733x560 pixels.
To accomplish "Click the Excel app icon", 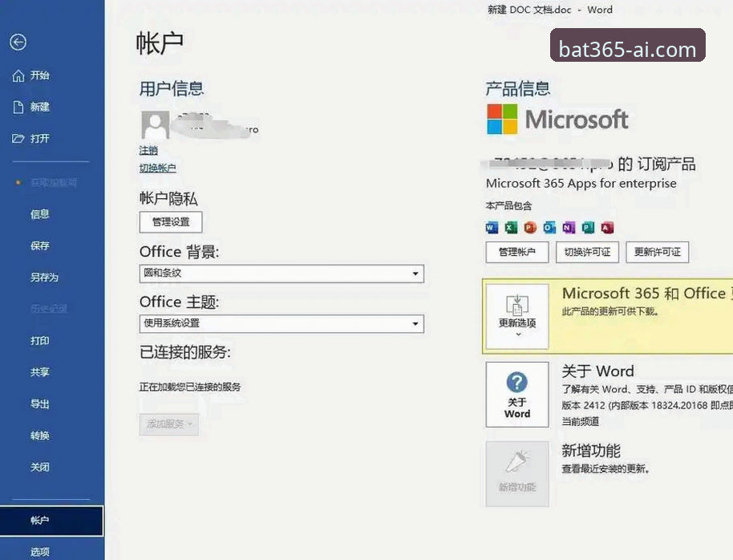I will point(511,227).
